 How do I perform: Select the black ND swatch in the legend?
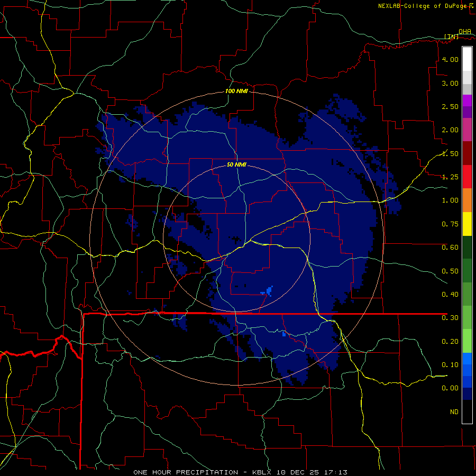467,411
